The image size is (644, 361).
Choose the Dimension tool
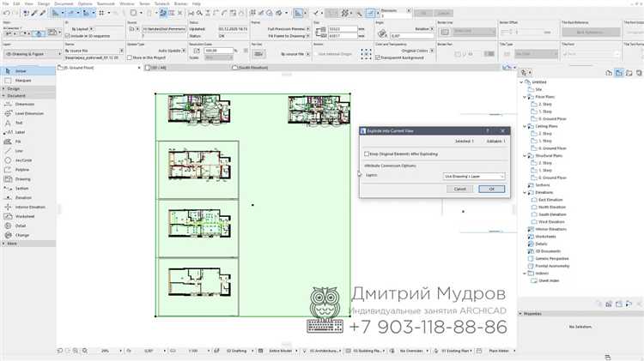(x=27, y=105)
